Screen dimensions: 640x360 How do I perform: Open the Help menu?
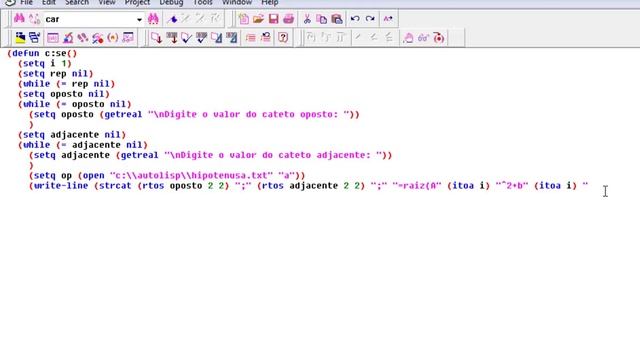pos(269,3)
